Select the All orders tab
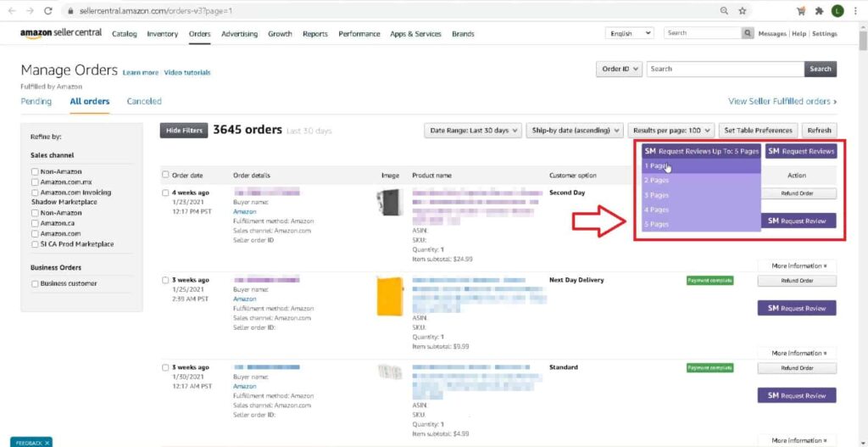 coord(90,102)
